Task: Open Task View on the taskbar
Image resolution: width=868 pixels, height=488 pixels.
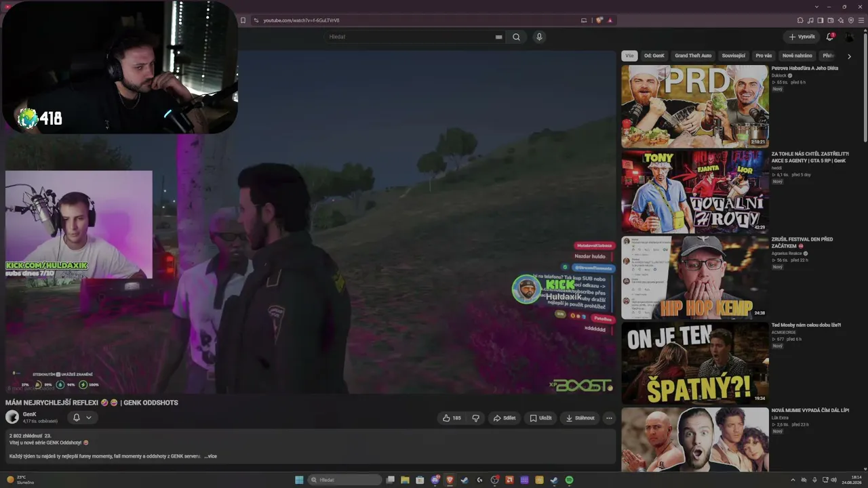Action: click(390, 480)
